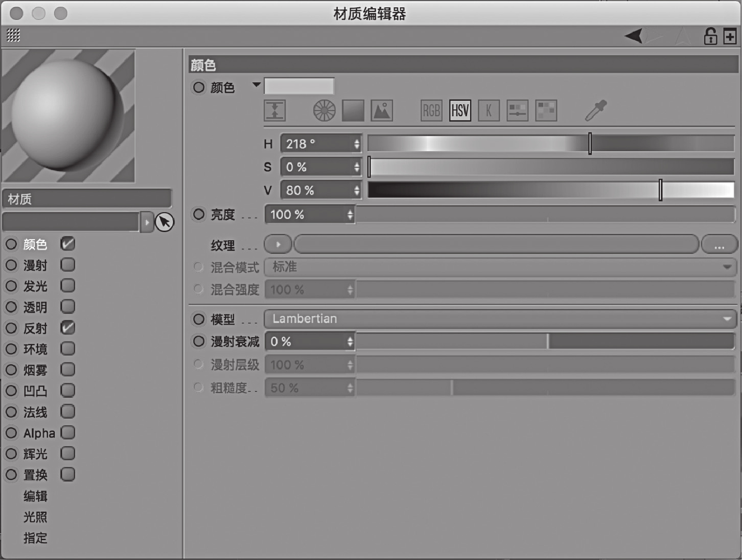Click the texture browse ... button
742x560 pixels.
[x=719, y=245]
